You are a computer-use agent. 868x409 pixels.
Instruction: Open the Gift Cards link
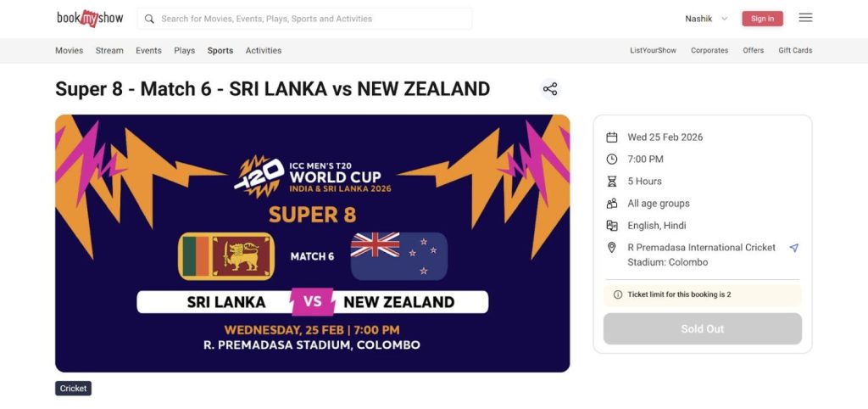795,51
